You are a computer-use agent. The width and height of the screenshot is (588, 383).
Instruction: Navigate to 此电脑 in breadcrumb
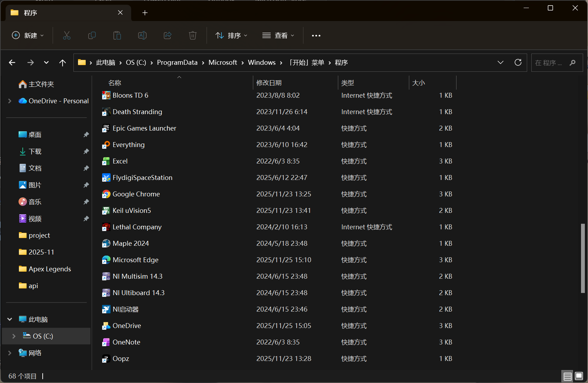click(x=106, y=62)
